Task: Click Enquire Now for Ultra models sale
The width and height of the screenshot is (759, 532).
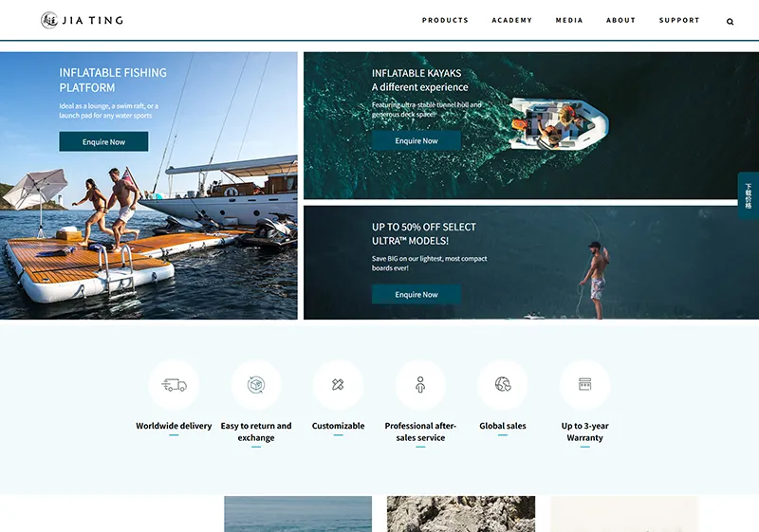Action: click(x=417, y=295)
